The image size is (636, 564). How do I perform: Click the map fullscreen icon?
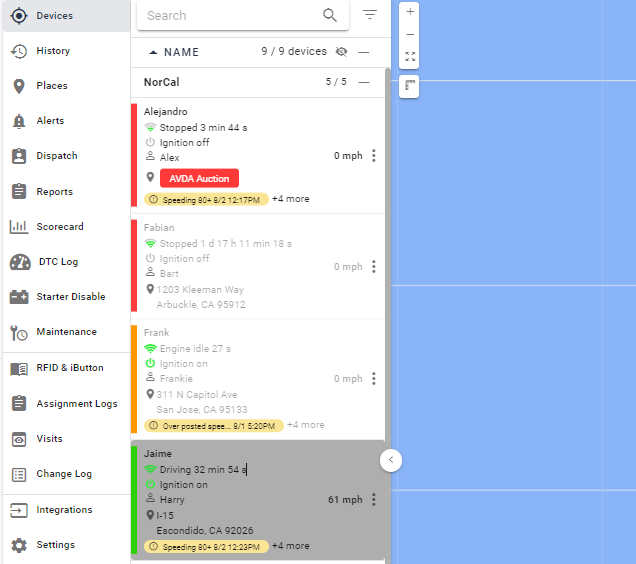click(x=410, y=57)
